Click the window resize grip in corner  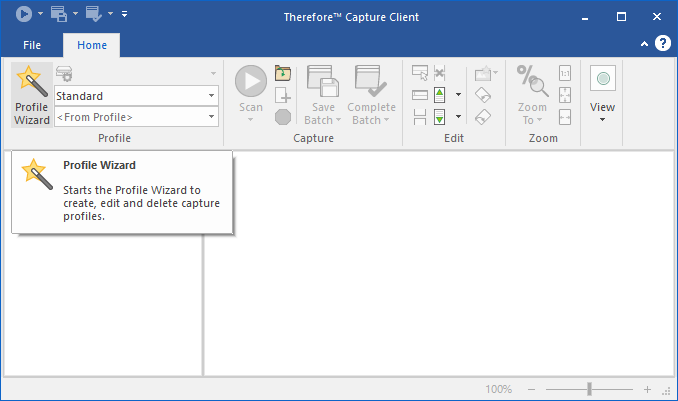(x=666, y=391)
